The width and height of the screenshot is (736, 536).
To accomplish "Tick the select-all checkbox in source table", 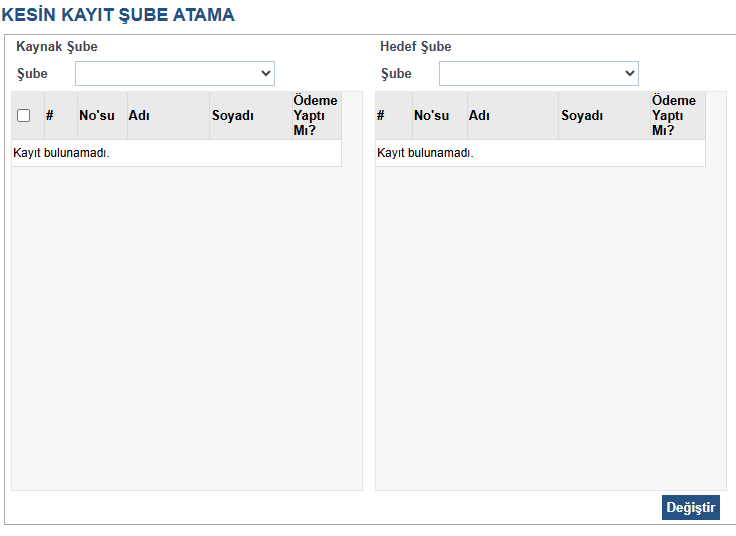I will point(24,115).
